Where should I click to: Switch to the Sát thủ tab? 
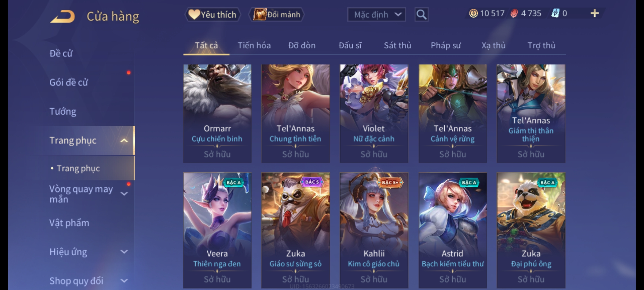[397, 45]
